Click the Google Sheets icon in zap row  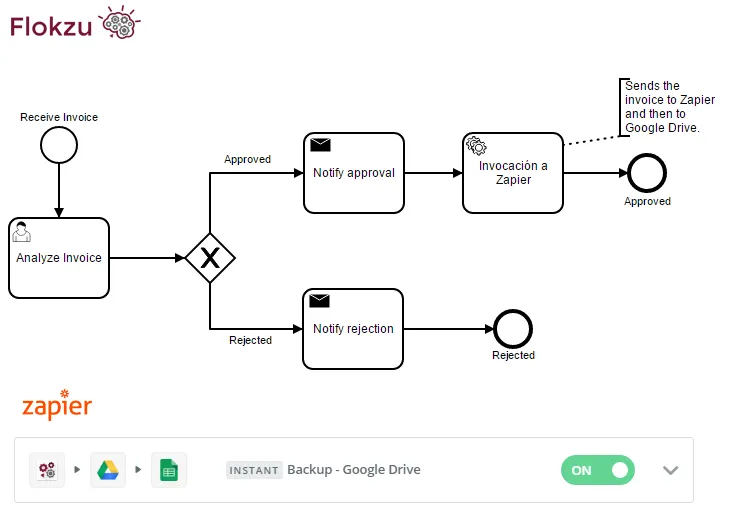tap(169, 470)
